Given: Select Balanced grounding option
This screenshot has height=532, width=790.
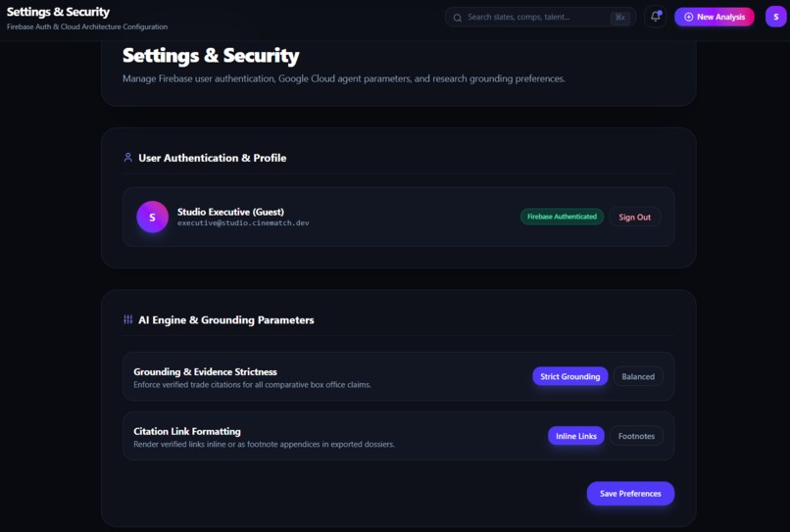Looking at the screenshot, I should click(638, 376).
